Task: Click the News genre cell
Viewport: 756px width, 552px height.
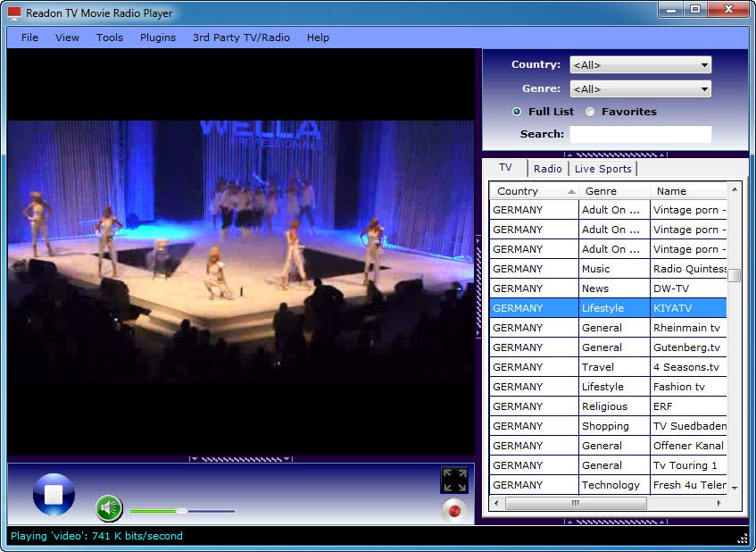Action: coord(614,289)
